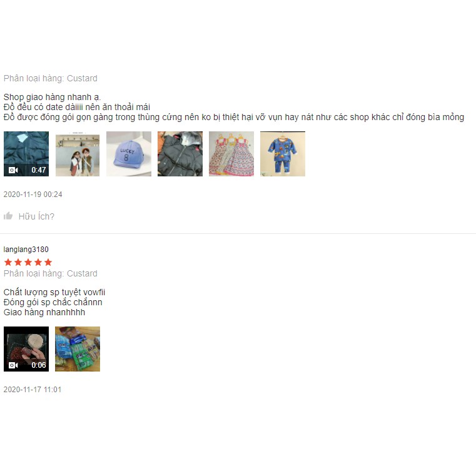Click the thumbs-up Hữu Ích icon

[8, 216]
